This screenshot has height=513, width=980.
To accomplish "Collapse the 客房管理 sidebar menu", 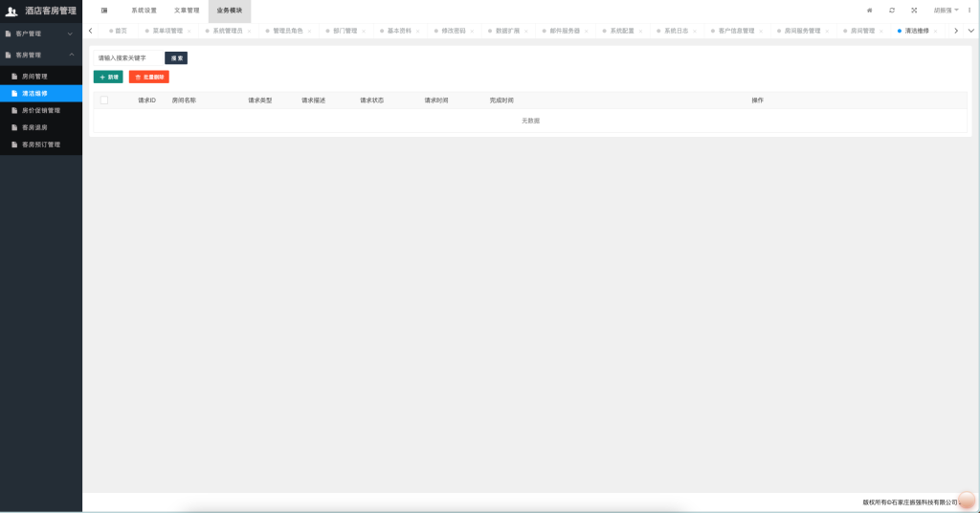I will tap(41, 55).
